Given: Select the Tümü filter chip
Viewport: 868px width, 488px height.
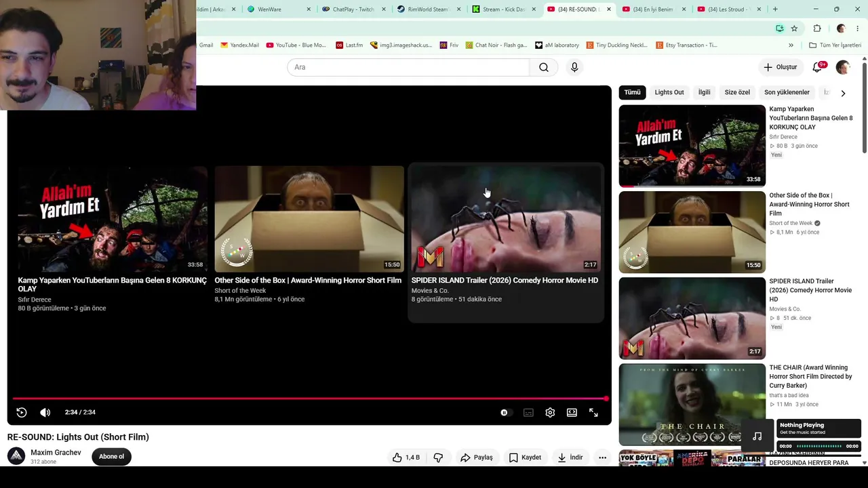Looking at the screenshot, I should point(632,92).
